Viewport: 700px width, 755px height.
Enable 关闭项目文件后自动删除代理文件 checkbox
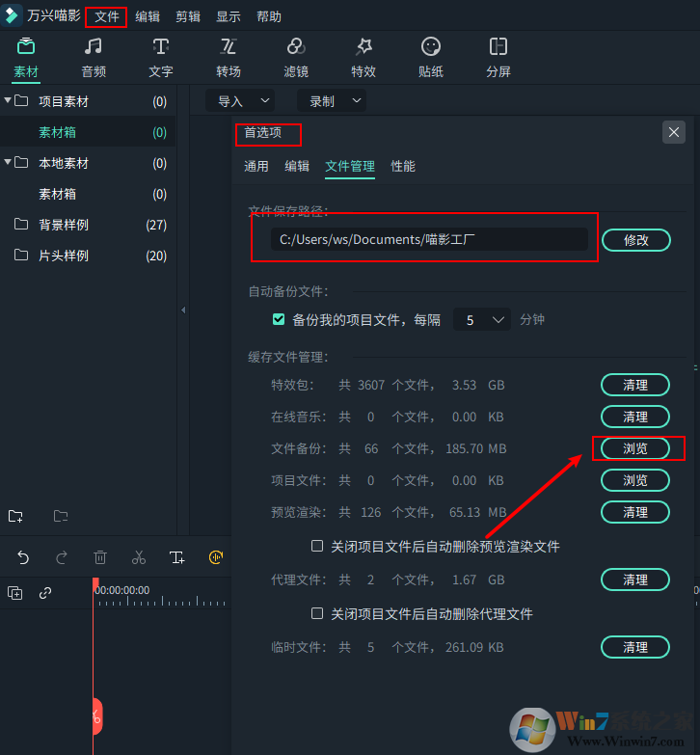point(317,613)
